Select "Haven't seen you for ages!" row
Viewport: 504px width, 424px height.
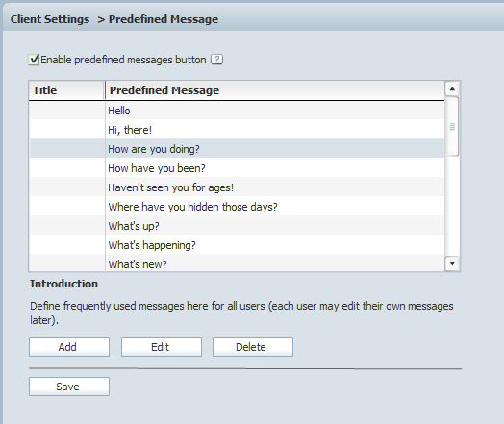click(237, 187)
